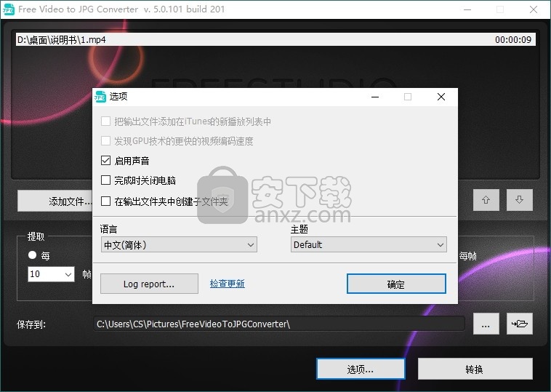Open the frame count dropdown showing 10
The image size is (551, 392).
51,274
